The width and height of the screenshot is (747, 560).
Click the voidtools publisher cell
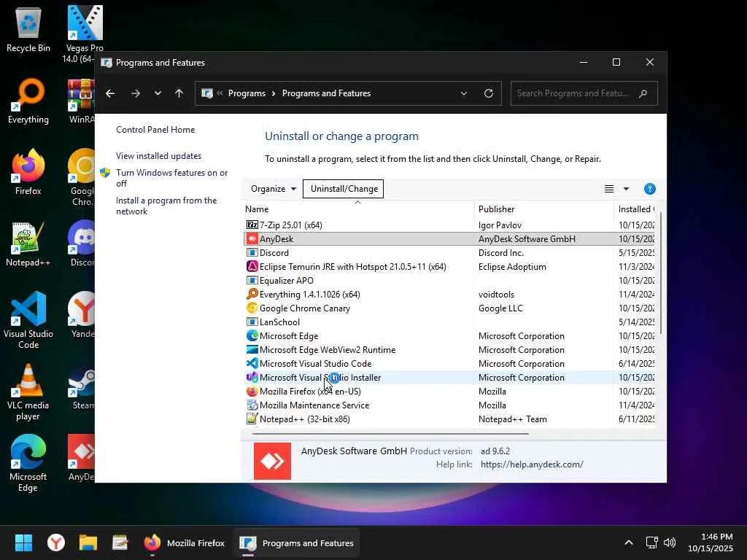(x=496, y=295)
